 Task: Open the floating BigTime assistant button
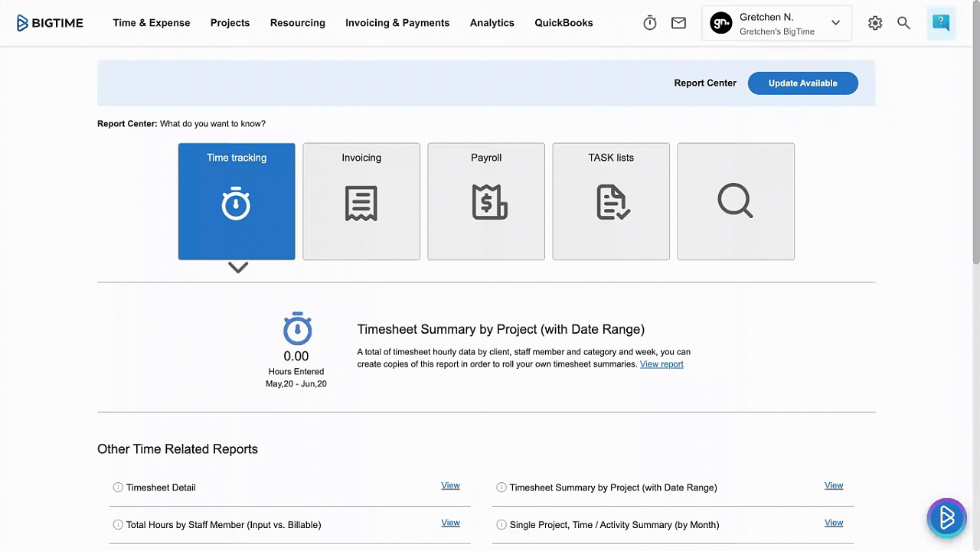click(x=946, y=518)
